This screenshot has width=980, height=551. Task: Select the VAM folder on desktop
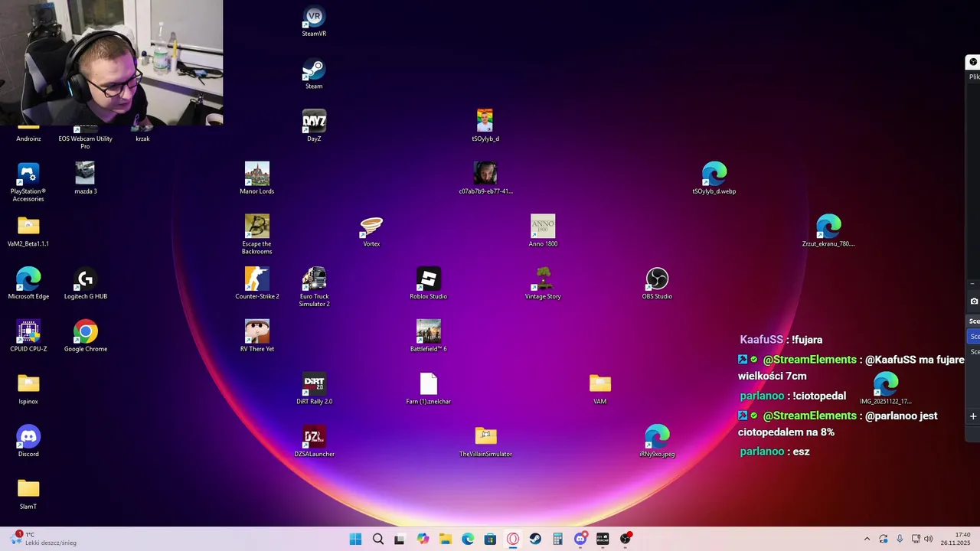[x=600, y=390]
